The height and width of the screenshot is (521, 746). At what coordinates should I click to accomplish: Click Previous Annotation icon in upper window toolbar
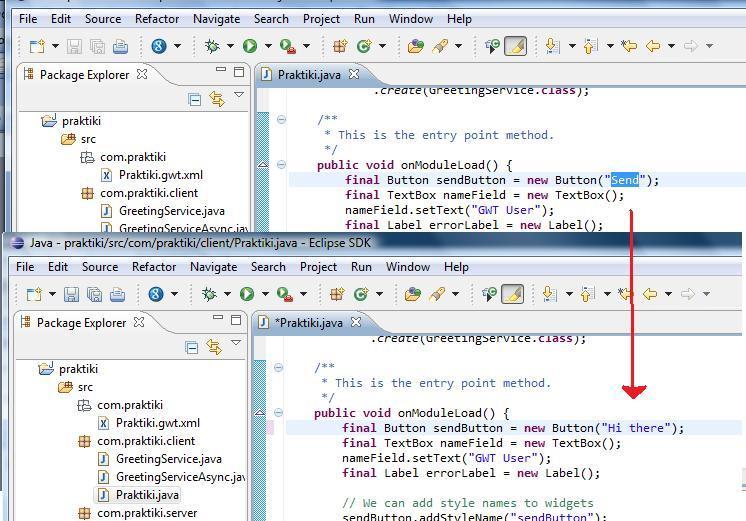[x=590, y=46]
